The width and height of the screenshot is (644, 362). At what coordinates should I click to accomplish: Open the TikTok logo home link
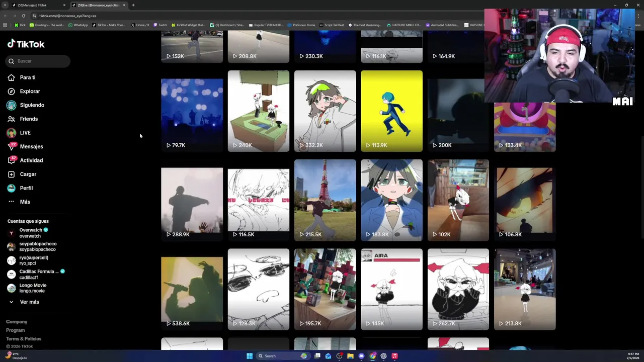[26, 44]
